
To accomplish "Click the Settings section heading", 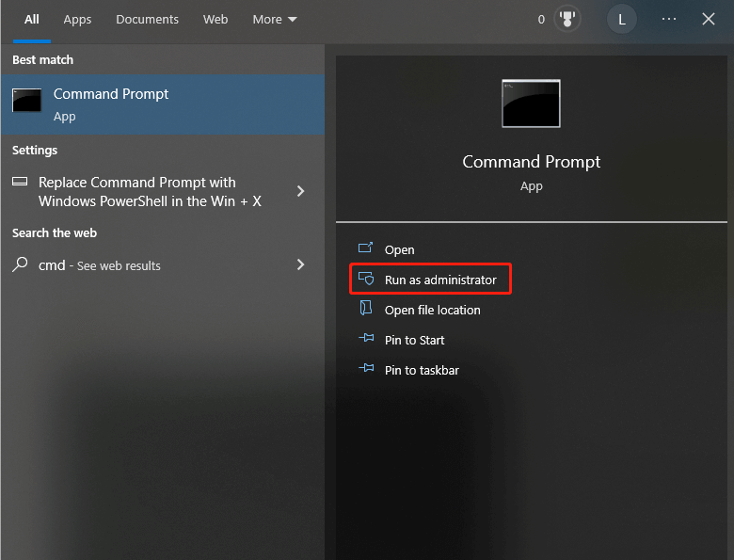I will (x=35, y=151).
